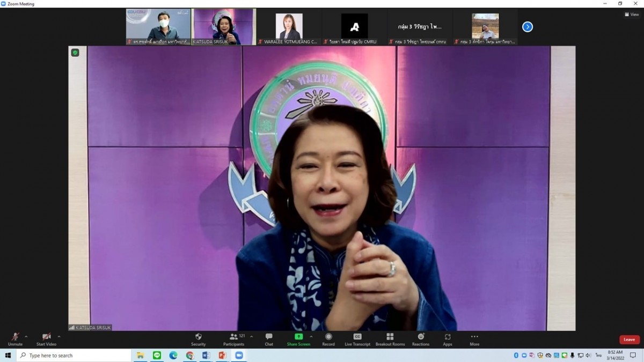Expand arrow next to Participants
The width and height of the screenshot is (644, 362).
252,337
